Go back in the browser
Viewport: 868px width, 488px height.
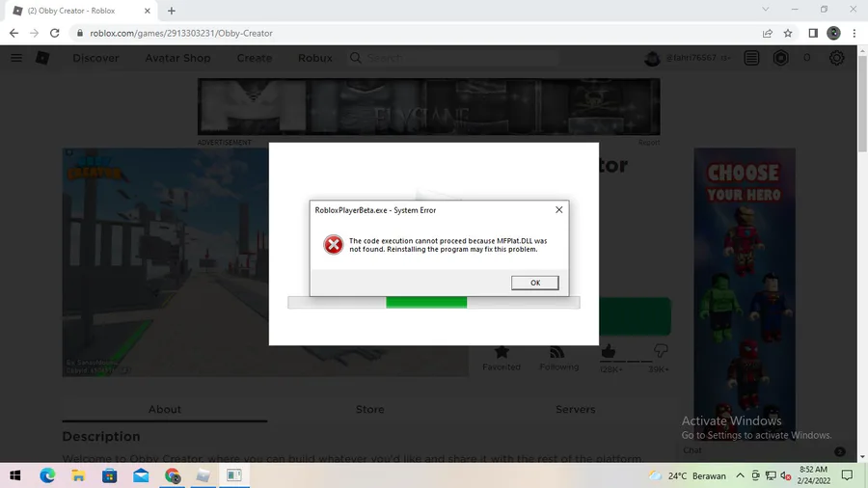coord(14,33)
